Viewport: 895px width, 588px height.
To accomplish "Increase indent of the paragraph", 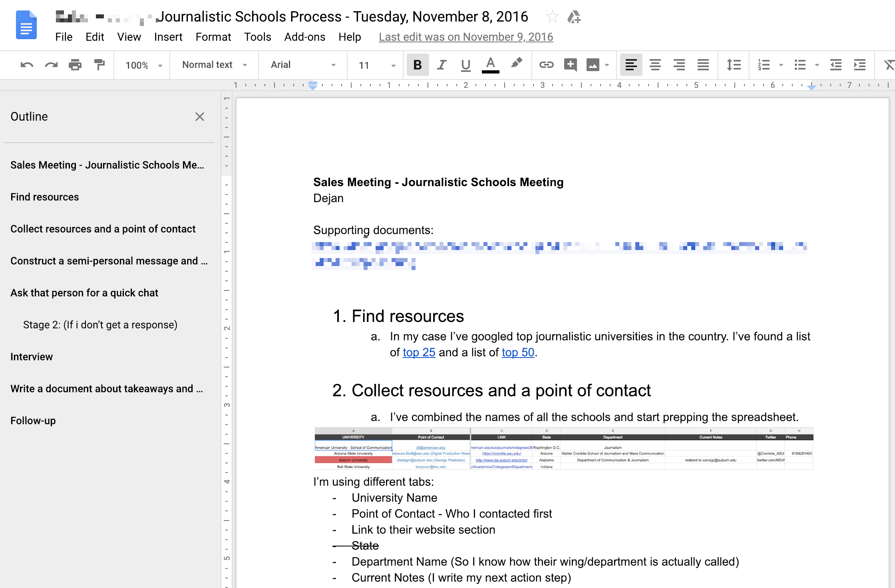I will click(860, 65).
